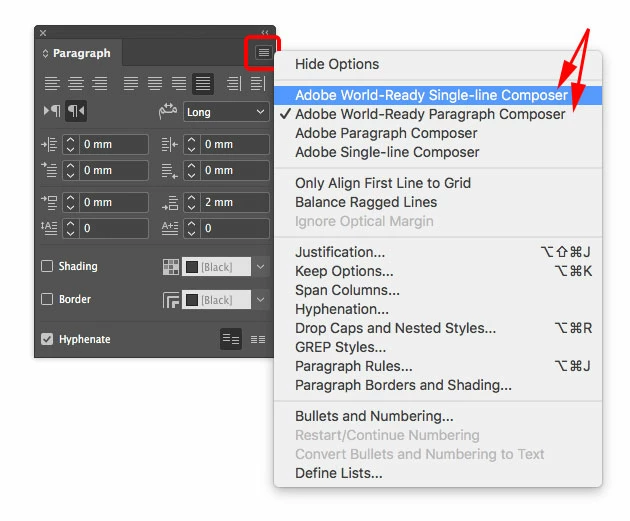Click the Align center icon
This screenshot has height=521, width=630.
point(76,84)
